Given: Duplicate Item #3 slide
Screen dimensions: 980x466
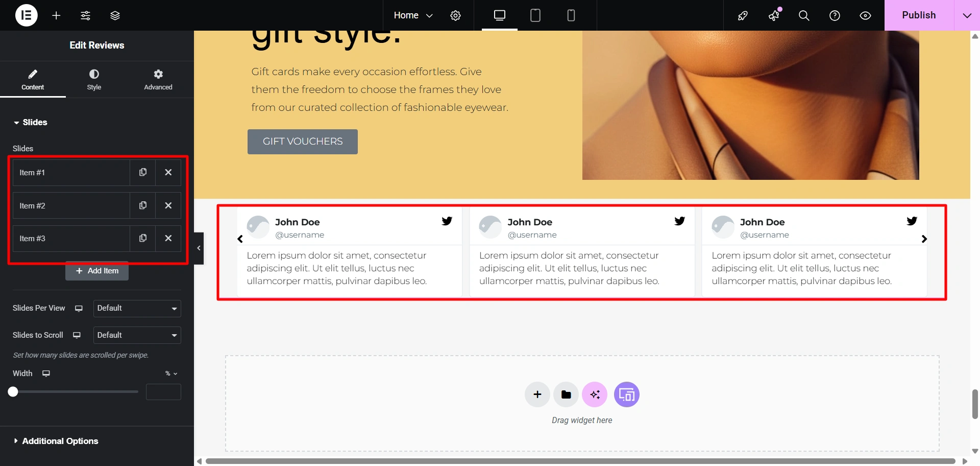Looking at the screenshot, I should (143, 238).
